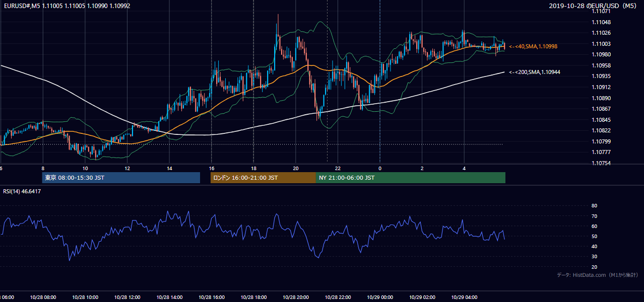
Task: Click the bottom time label 10/28 08:00
Action: pyautogui.click(x=43, y=297)
